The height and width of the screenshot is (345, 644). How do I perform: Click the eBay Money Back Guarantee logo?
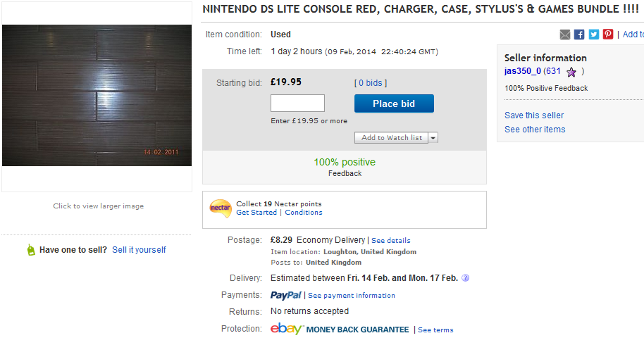click(x=340, y=329)
